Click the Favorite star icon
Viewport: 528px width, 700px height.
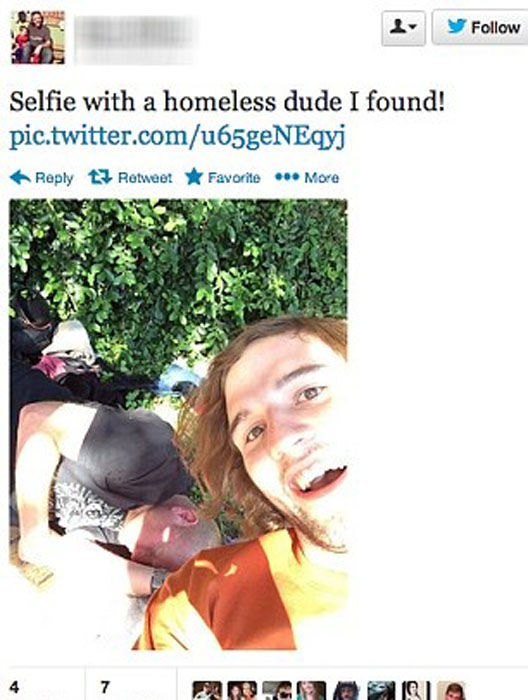[194, 177]
